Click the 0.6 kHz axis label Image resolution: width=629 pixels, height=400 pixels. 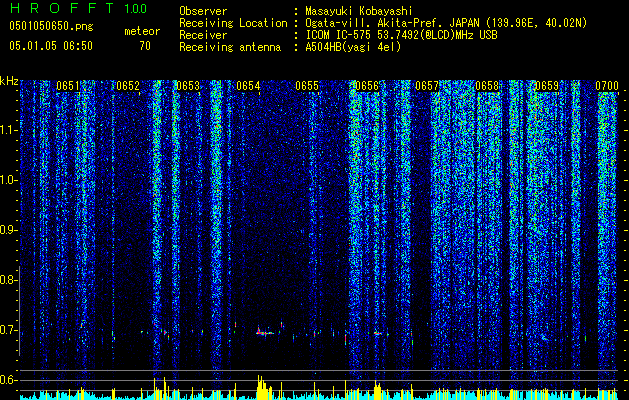[8, 380]
